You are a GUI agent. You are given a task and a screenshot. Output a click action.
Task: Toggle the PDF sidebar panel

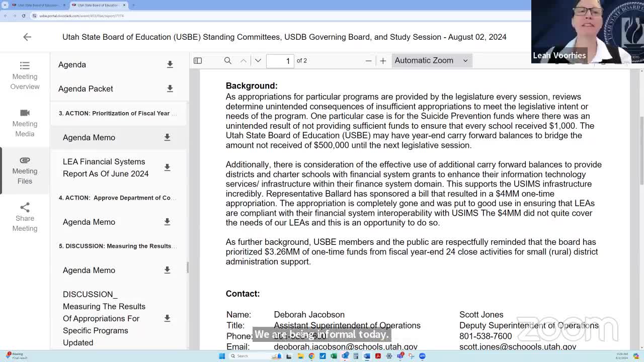pos(198,61)
